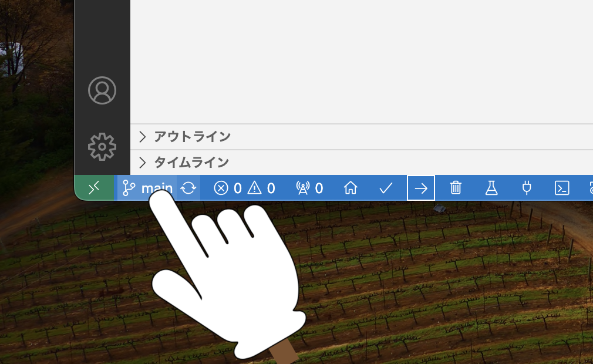Click the home icon in the status bar
Screen dimensions: 593x364
tap(351, 188)
